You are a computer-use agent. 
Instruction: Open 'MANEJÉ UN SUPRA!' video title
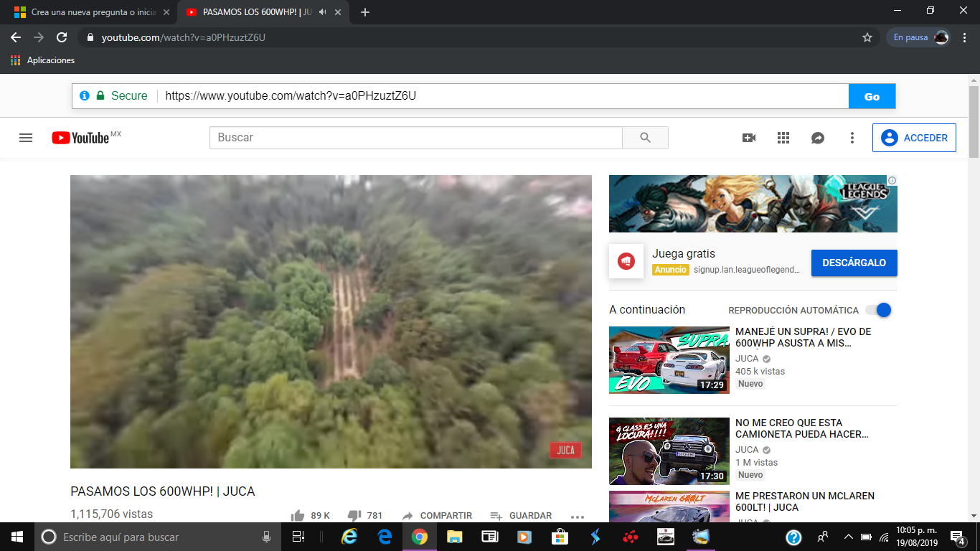click(803, 337)
